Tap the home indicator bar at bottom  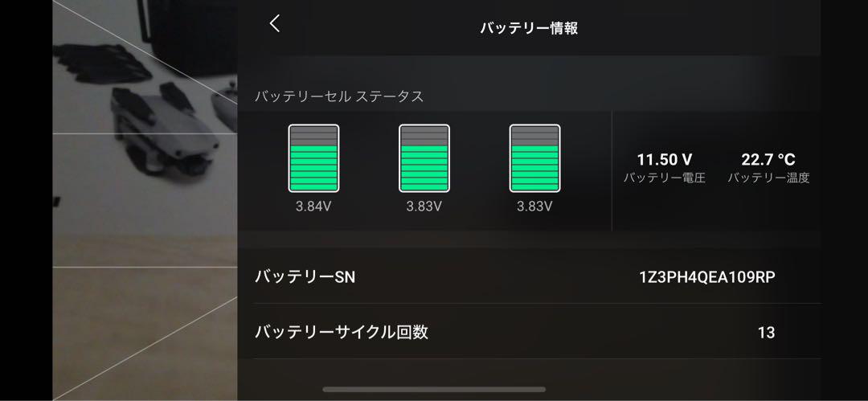click(434, 390)
